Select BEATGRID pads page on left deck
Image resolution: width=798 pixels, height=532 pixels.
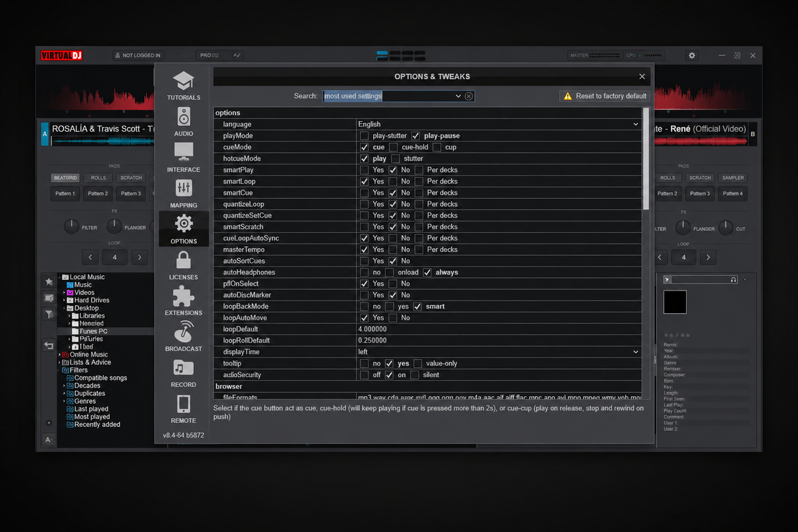[x=65, y=178]
